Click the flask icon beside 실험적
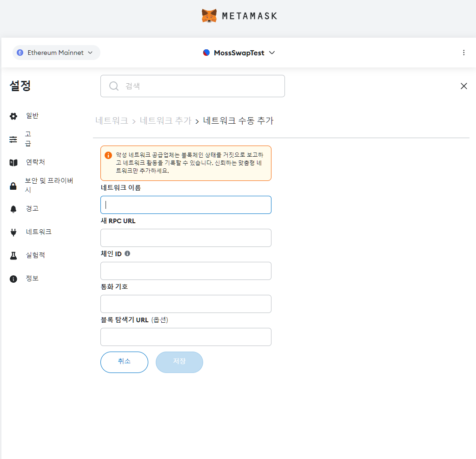 (x=13, y=256)
